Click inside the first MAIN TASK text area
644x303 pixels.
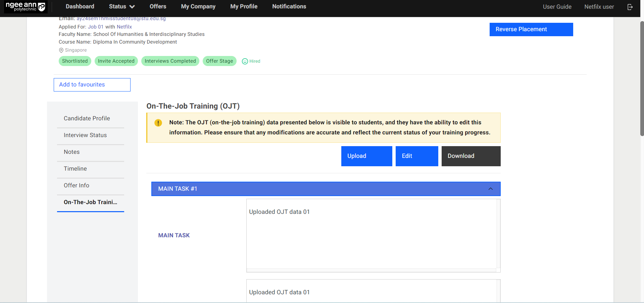tap(371, 235)
